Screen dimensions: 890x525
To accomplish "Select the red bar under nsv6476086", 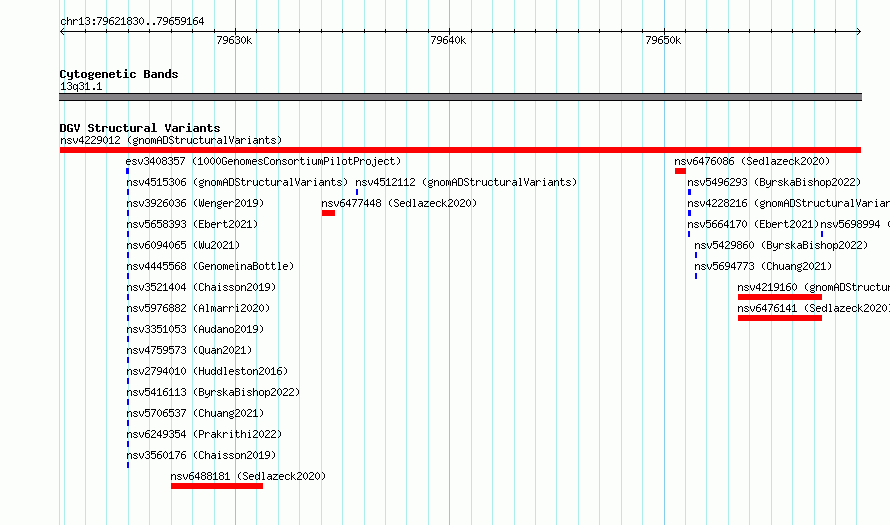I will click(681, 171).
